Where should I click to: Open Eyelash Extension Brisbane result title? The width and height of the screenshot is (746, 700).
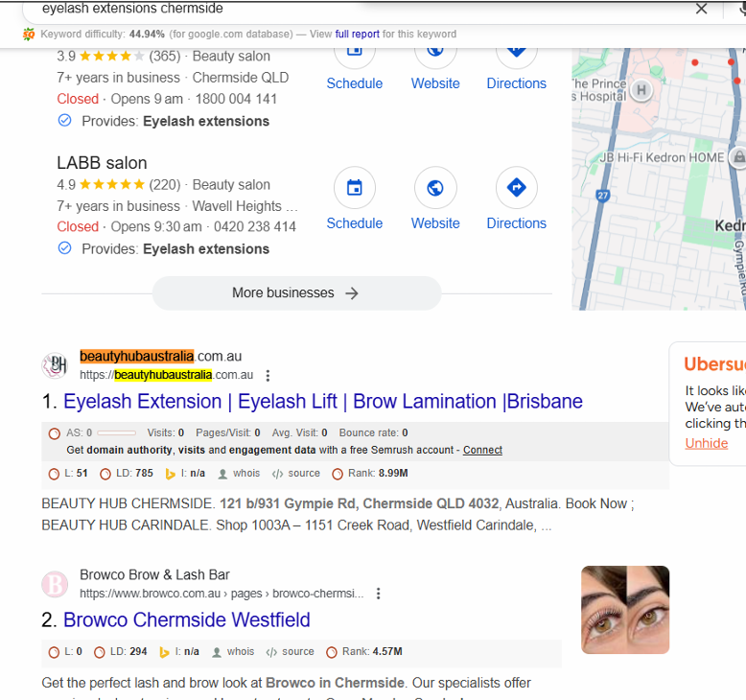(323, 402)
